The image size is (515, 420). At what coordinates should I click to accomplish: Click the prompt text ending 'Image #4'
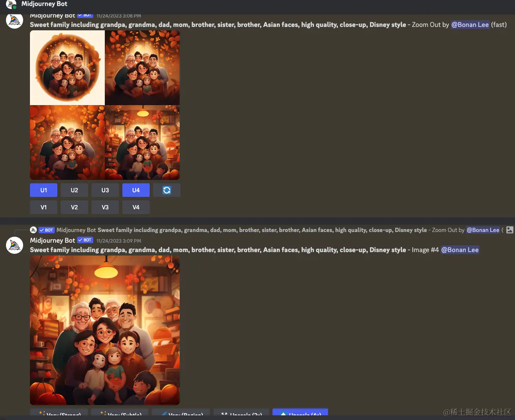(234, 250)
